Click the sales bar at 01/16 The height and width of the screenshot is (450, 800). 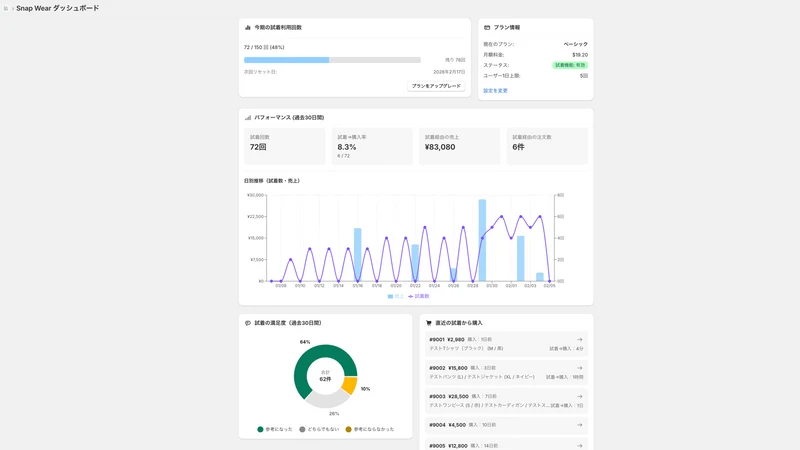pos(358,255)
